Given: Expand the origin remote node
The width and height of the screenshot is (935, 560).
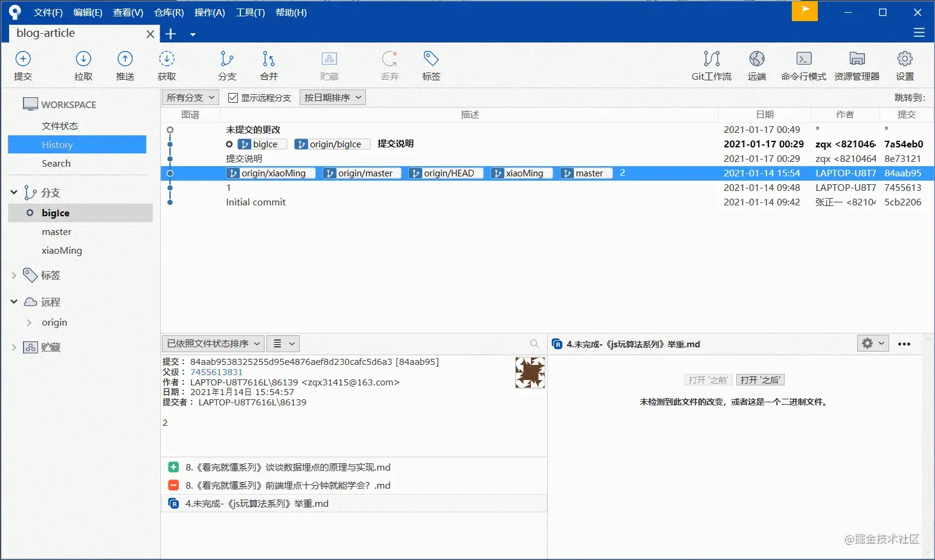Looking at the screenshot, I should [x=29, y=323].
